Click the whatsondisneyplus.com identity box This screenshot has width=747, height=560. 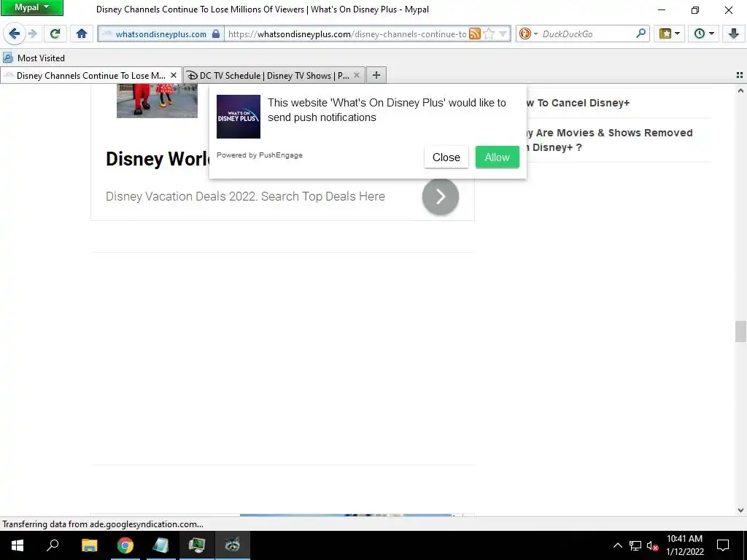tap(161, 34)
